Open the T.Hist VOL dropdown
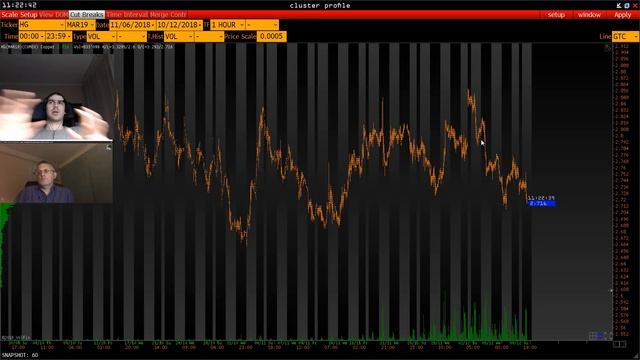The width and height of the screenshot is (640, 360). click(x=179, y=36)
